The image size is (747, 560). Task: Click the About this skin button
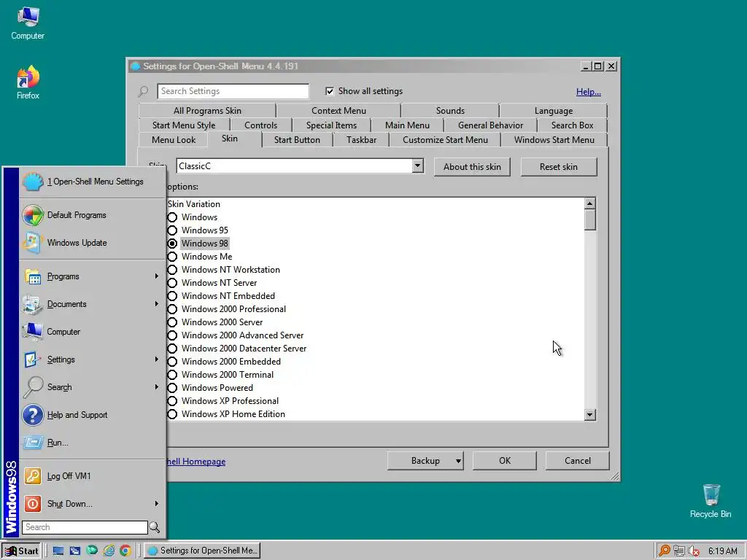pos(472,167)
